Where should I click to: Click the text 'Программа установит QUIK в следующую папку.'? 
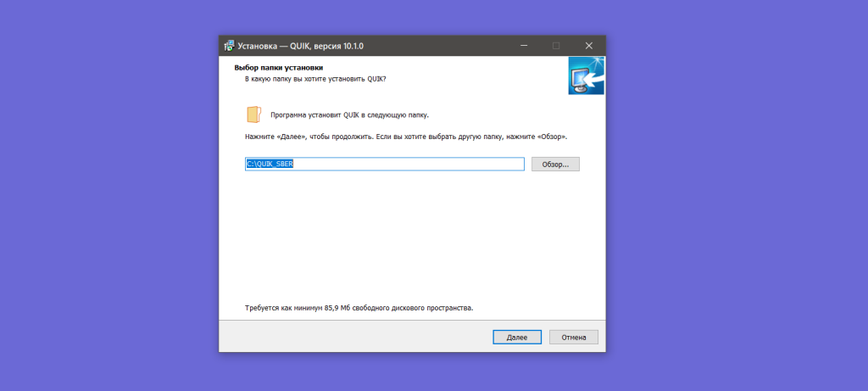(349, 115)
